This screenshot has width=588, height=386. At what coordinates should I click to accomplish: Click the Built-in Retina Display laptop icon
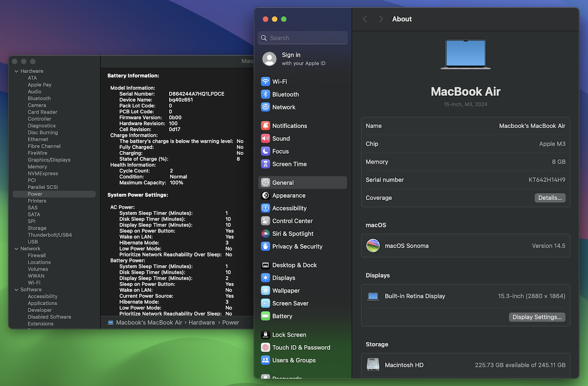373,296
